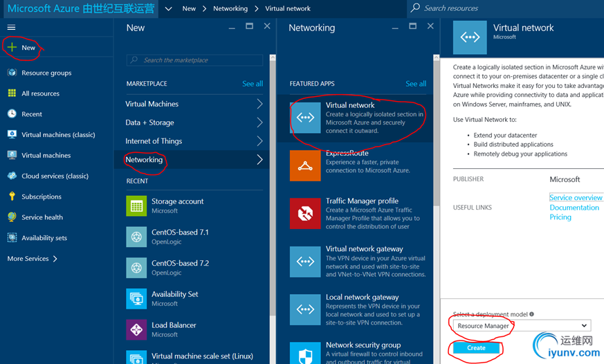The image size is (604, 364).
Task: Open the deployment model Resource Manager dropdown
Action: tap(522, 325)
